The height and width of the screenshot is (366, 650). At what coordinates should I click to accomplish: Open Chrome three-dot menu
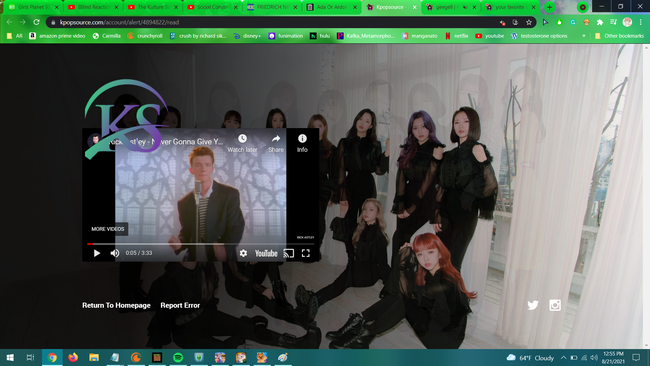point(640,22)
